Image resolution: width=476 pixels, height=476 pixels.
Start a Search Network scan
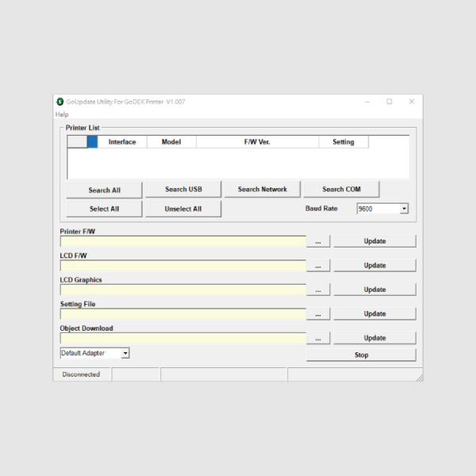(263, 189)
